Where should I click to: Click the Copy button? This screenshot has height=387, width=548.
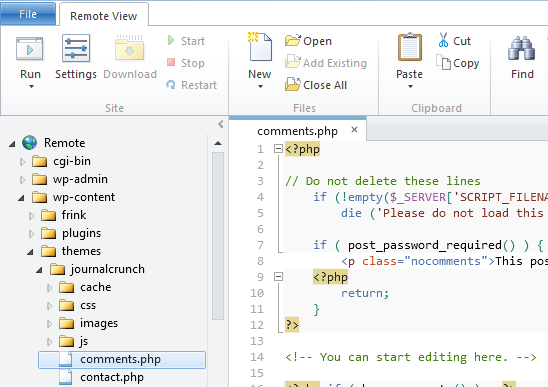point(457,63)
